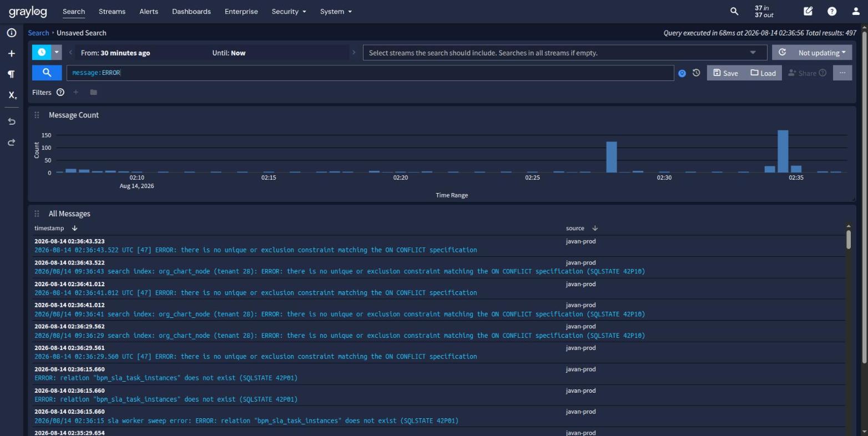
Task: Go to Alerts tab
Action: (x=149, y=12)
